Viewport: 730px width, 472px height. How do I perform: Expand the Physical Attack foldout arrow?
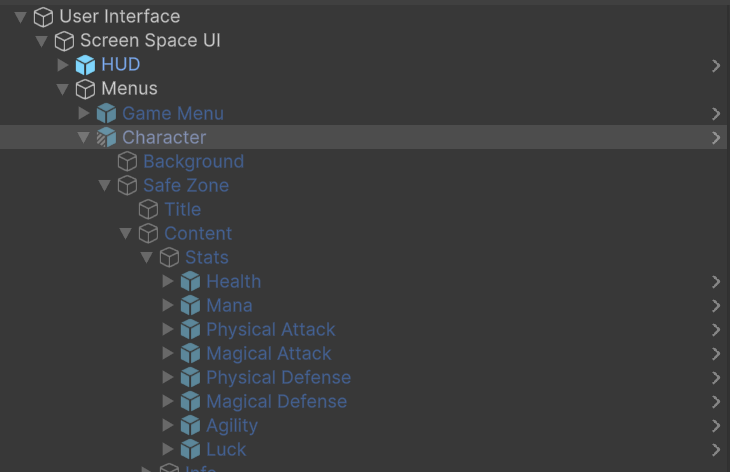pos(168,329)
